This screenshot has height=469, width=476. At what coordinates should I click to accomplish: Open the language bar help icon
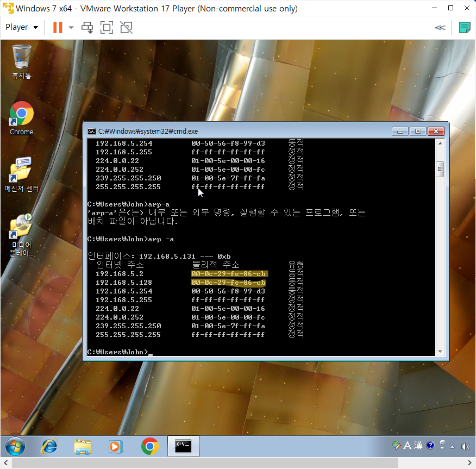pos(430,445)
